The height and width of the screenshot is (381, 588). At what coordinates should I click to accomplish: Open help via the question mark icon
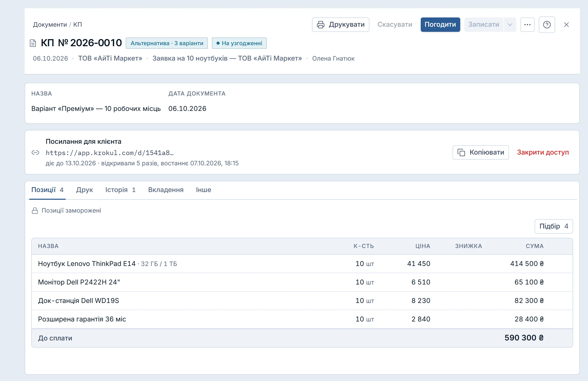pos(547,25)
